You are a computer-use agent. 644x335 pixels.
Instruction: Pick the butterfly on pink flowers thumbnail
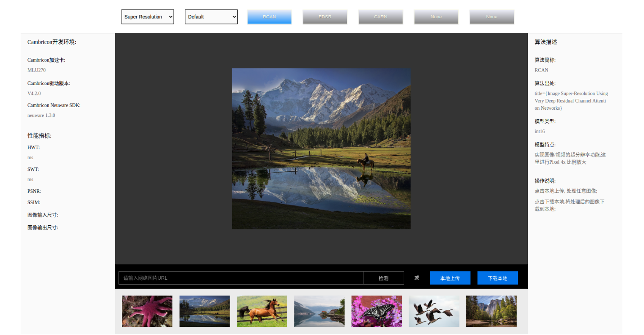click(x=377, y=311)
